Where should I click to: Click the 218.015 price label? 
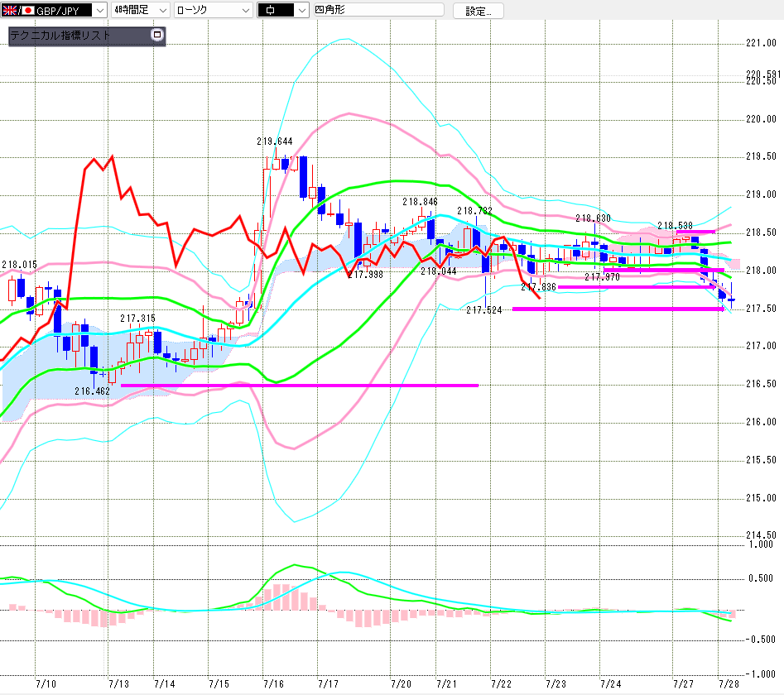pos(20,265)
